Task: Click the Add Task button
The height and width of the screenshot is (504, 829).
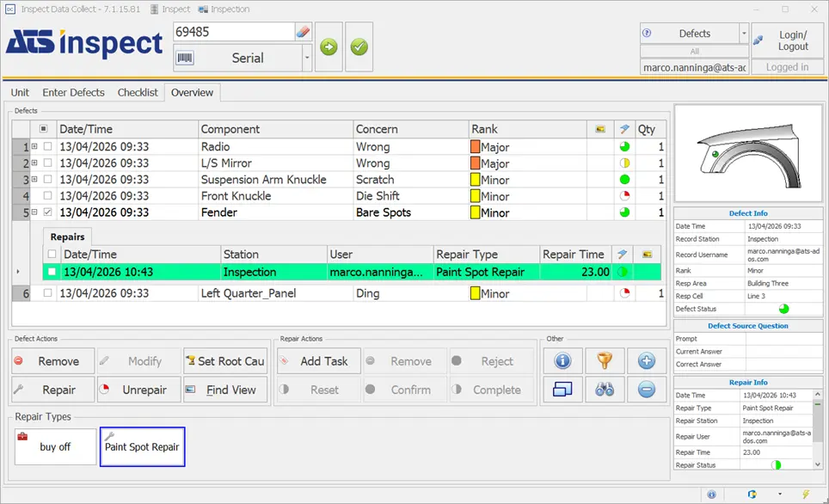Action: (x=319, y=361)
